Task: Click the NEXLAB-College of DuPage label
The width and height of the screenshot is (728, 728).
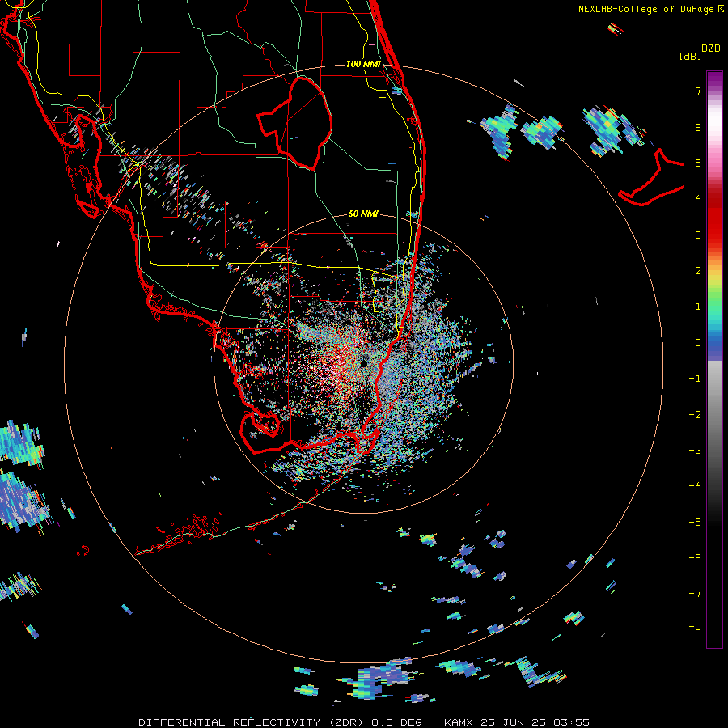Action: click(x=650, y=9)
